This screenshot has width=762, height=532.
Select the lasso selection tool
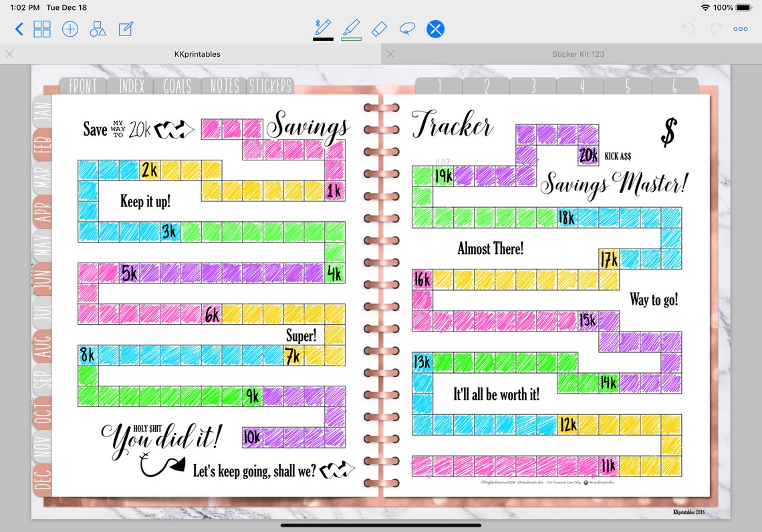point(407,29)
